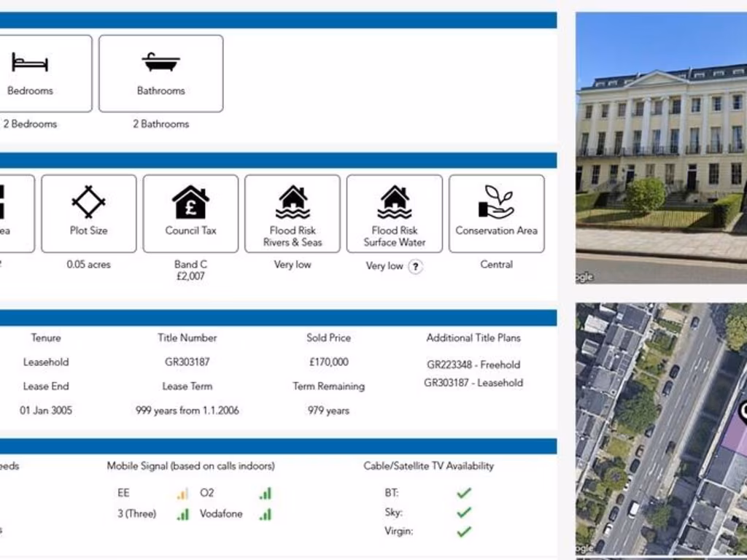Click the highlighted purple plot on map
Image resolution: width=747 pixels, height=560 pixels.
click(x=737, y=437)
